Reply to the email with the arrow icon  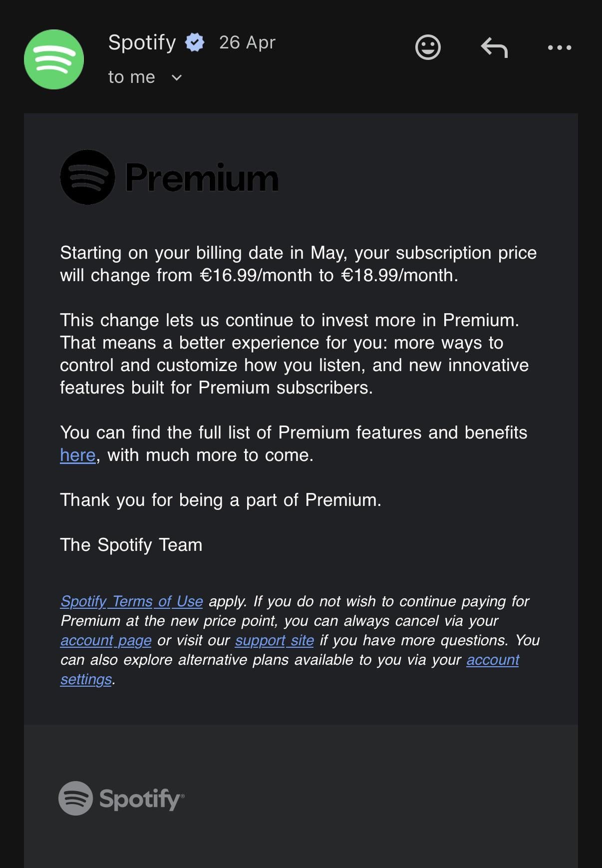point(494,48)
